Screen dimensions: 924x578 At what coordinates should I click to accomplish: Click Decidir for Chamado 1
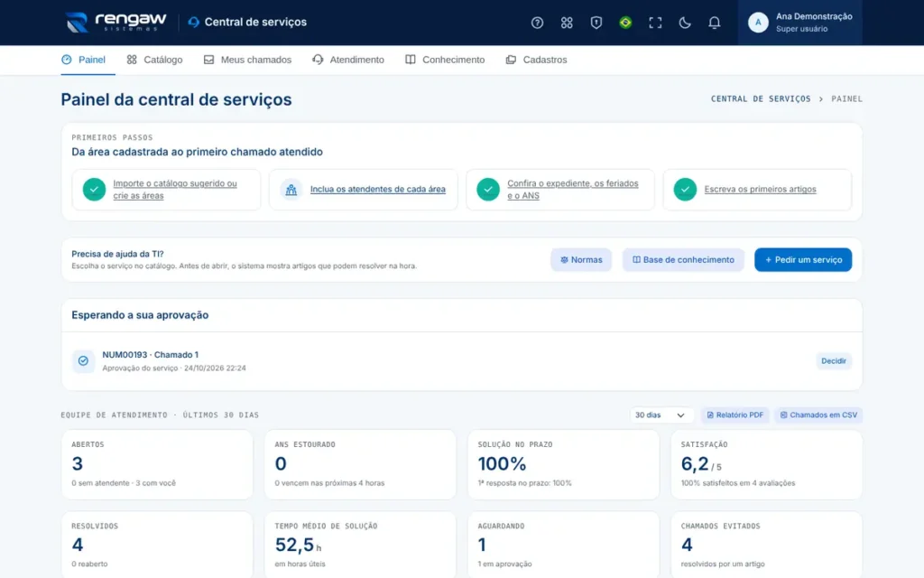[833, 361]
